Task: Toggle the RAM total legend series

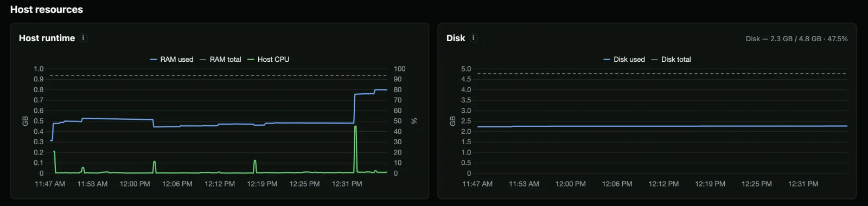Action: [x=220, y=60]
